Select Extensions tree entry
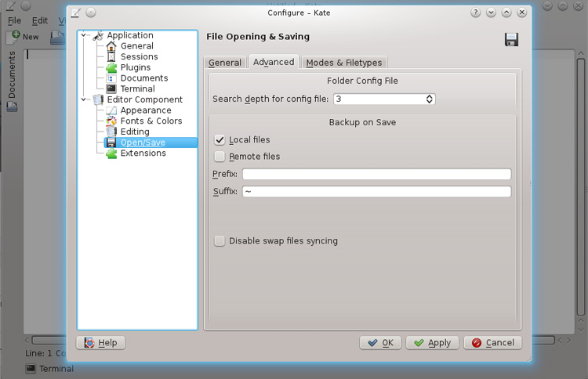Screen dimensions: 588x379 pyautogui.click(x=143, y=153)
